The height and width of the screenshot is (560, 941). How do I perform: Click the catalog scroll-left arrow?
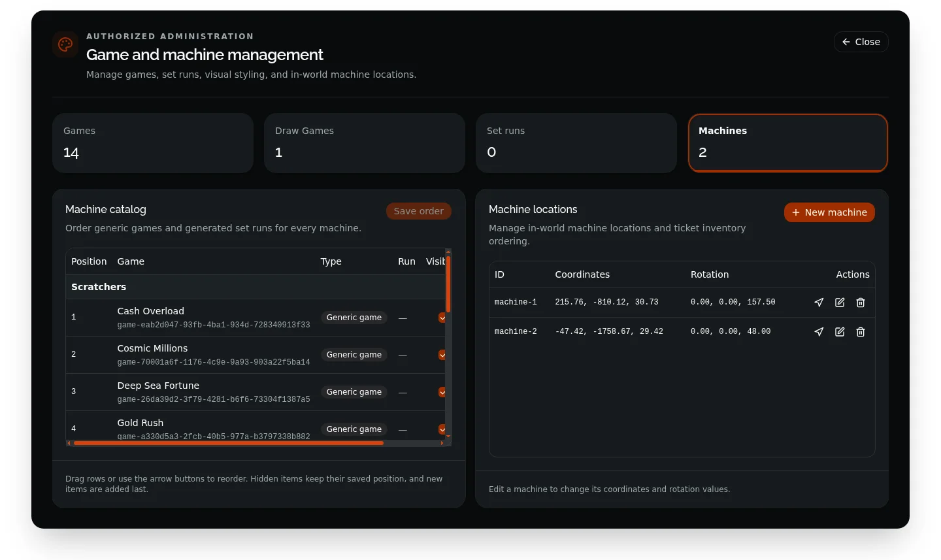pos(69,443)
